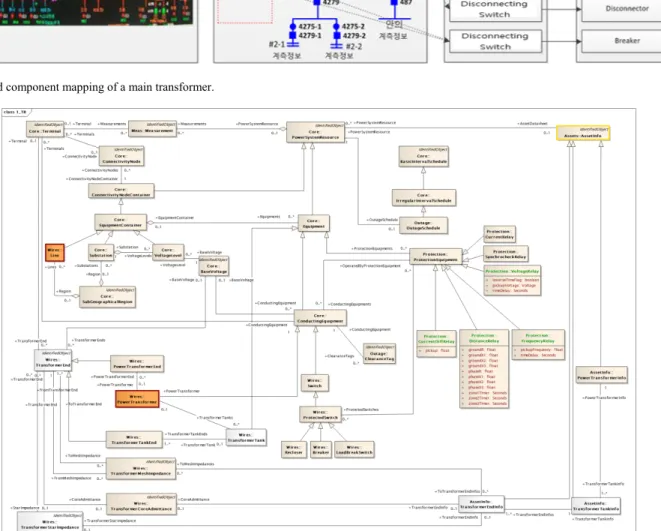Screen dimensions: 661x531
Task: Click the Wires::LoadBreakSwitch box
Action: click(355, 450)
